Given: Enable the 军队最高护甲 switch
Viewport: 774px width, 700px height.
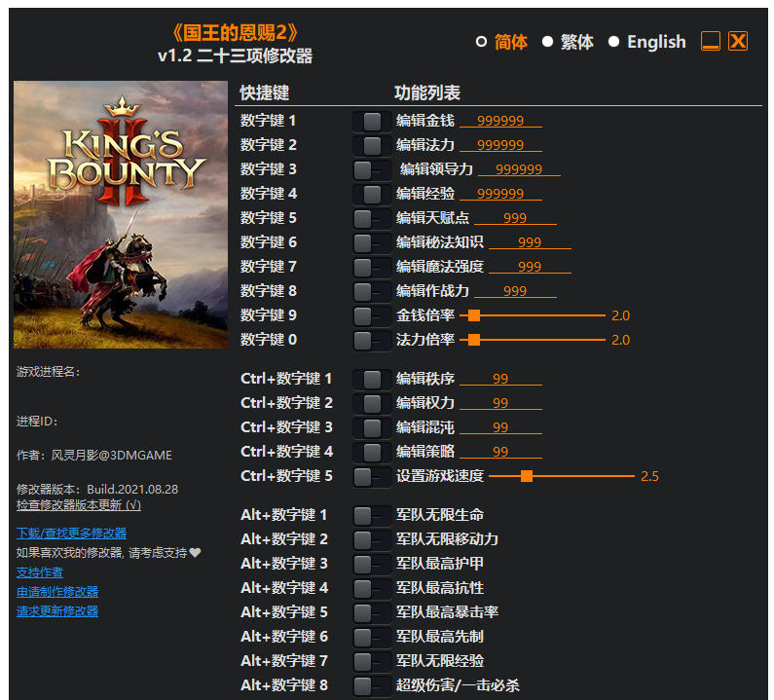Looking at the screenshot, I should point(372,564).
